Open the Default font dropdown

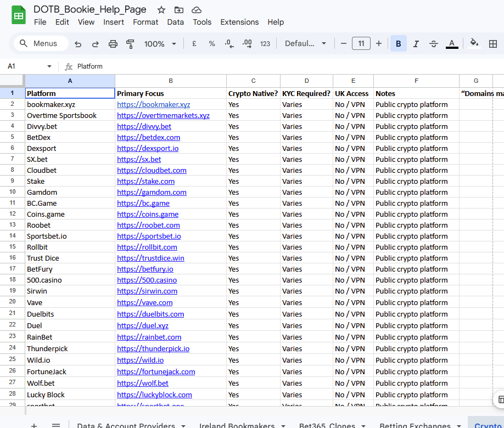(305, 43)
